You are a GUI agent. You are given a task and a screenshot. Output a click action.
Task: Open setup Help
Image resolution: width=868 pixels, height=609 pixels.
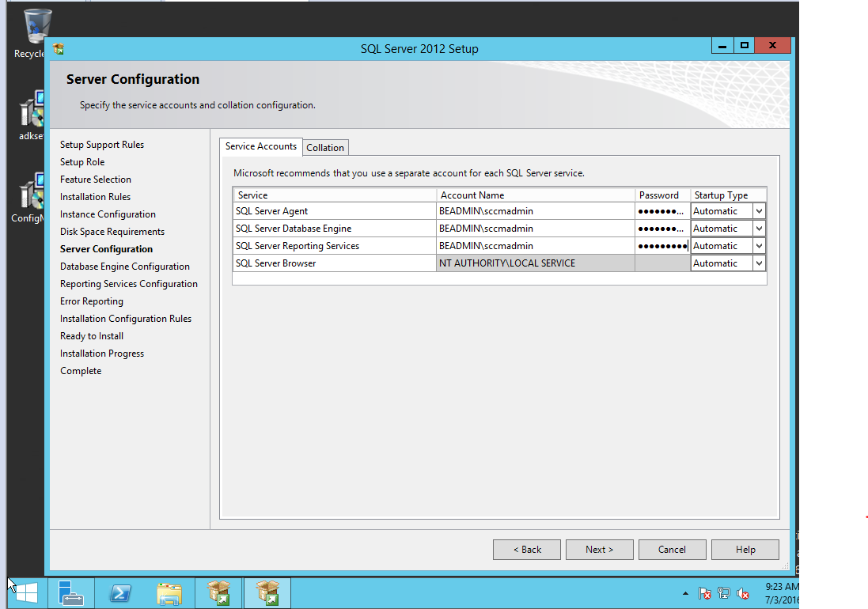click(x=745, y=550)
